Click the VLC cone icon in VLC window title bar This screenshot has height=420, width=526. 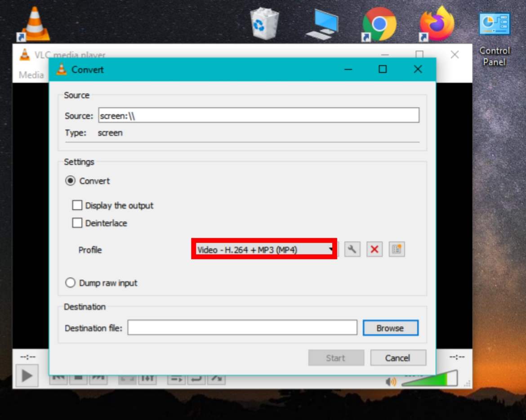pyautogui.click(x=24, y=54)
